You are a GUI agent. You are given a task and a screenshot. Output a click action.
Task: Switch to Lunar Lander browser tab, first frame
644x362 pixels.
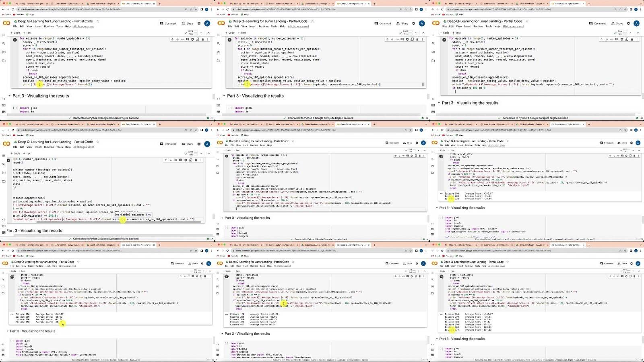(x=67, y=4)
